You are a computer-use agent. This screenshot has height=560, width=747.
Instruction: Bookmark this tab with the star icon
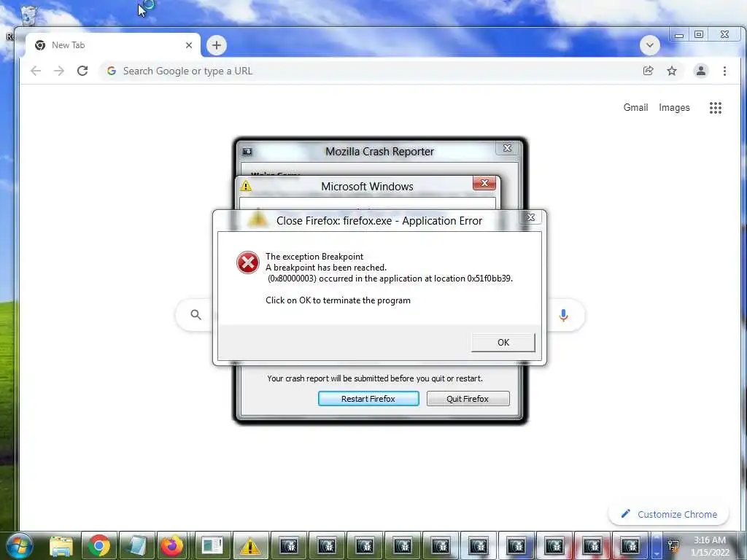[x=672, y=71]
